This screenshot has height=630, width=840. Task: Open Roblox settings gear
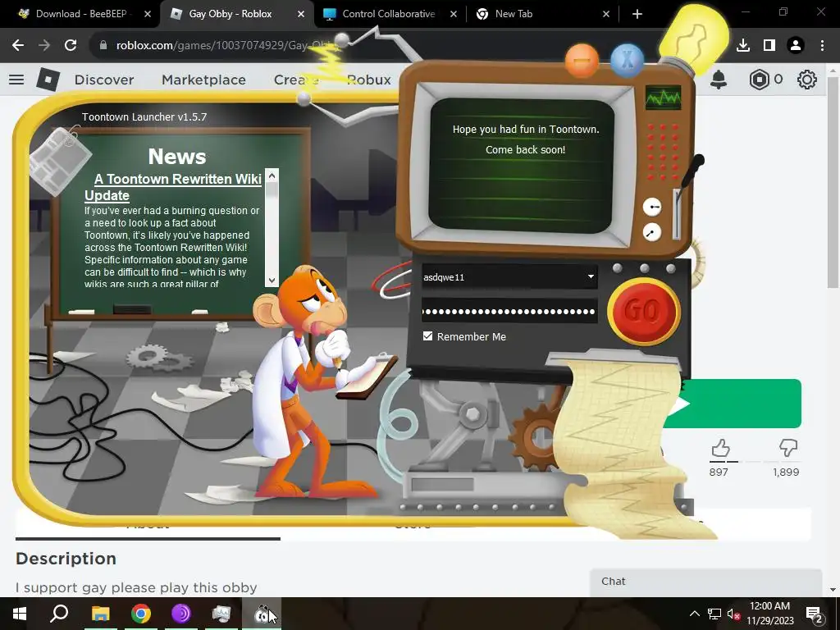pos(807,80)
